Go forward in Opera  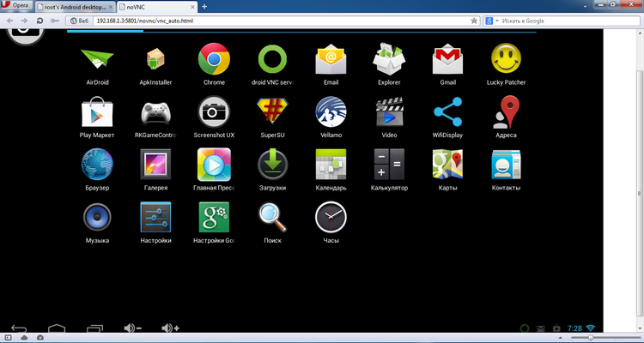(25, 21)
